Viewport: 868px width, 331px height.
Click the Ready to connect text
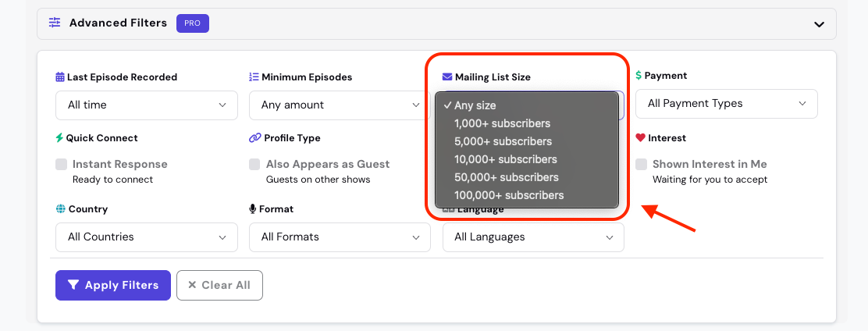coord(113,180)
